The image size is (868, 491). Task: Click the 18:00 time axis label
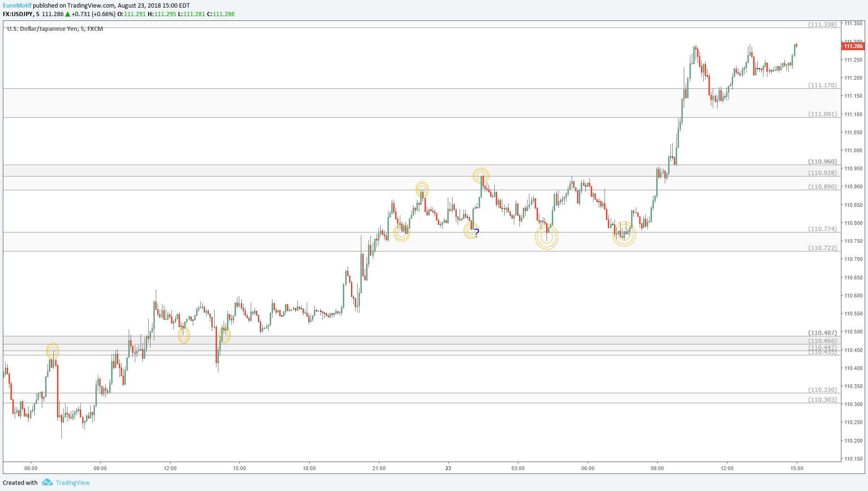point(309,468)
